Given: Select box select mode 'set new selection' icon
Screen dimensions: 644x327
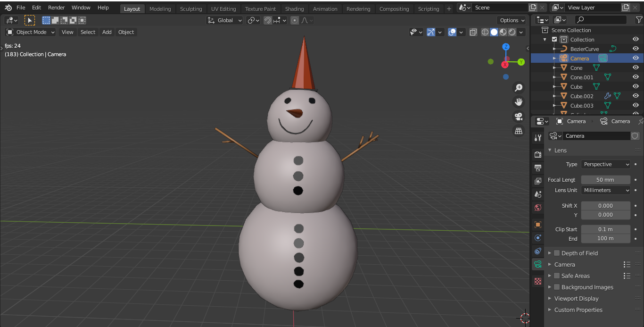Looking at the screenshot, I should point(46,20).
